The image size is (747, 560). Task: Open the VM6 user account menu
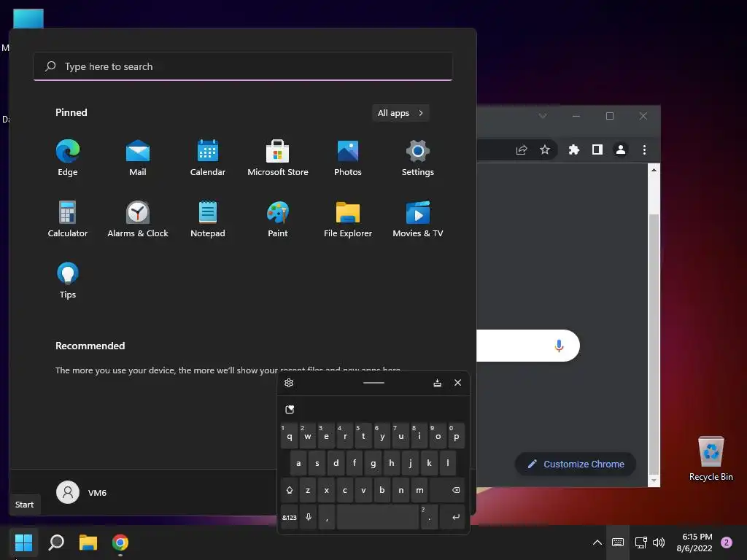pyautogui.click(x=82, y=492)
